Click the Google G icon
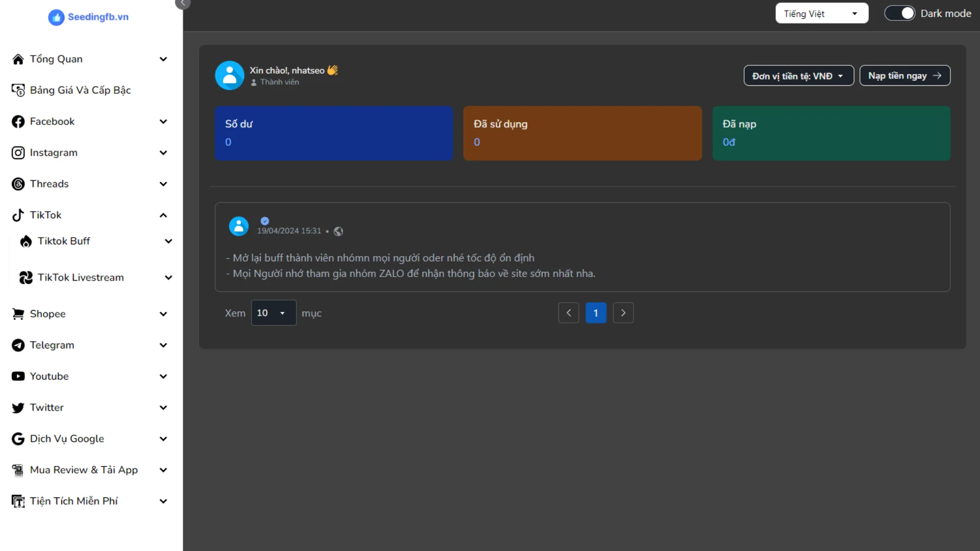The image size is (980, 551). (18, 439)
